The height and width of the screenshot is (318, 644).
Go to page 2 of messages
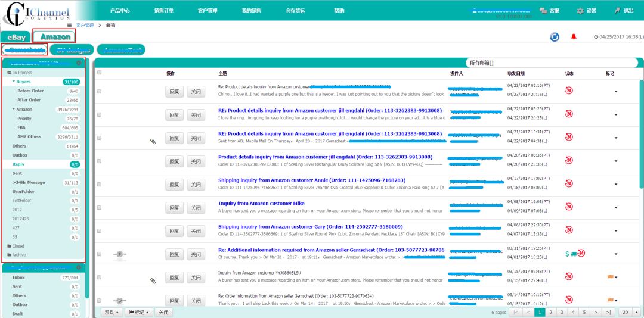point(551,312)
